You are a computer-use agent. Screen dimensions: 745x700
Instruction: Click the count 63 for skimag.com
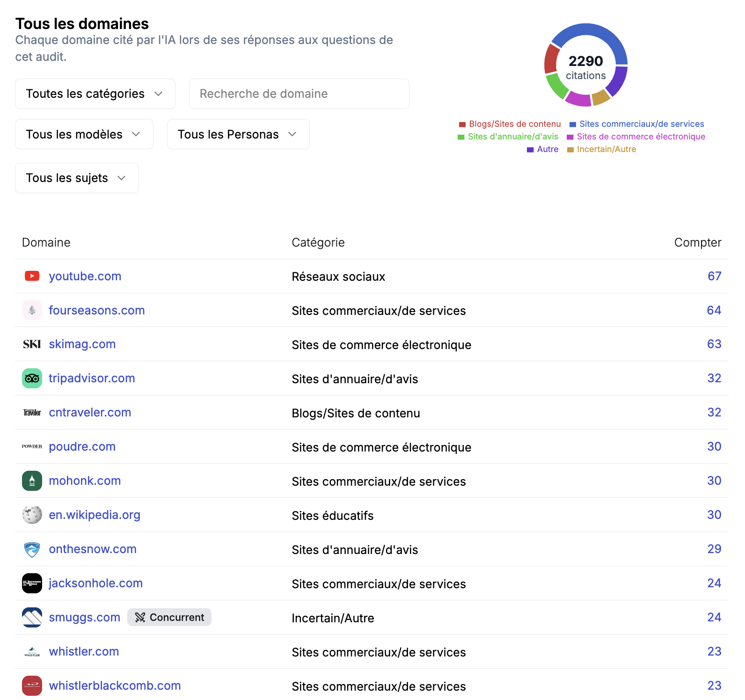(x=714, y=344)
